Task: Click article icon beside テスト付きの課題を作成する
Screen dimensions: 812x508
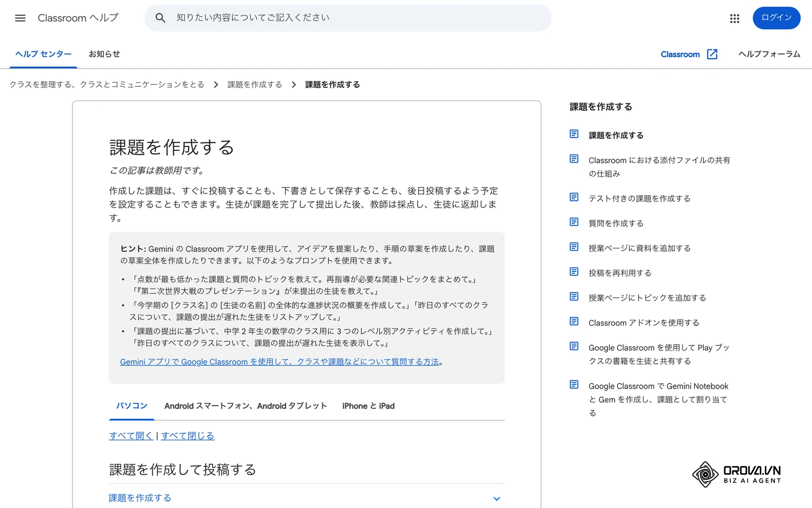Action: coord(574,197)
